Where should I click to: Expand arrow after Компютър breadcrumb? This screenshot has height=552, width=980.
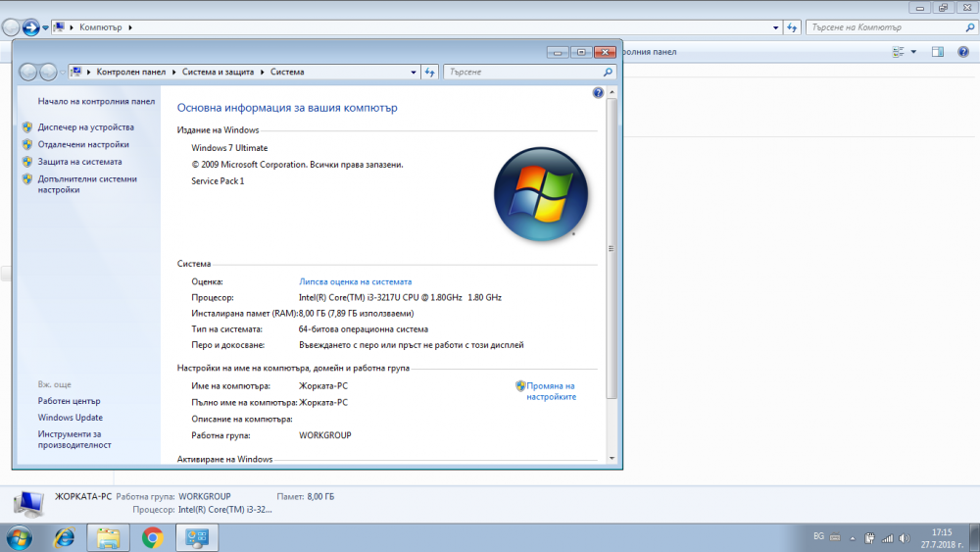coord(130,27)
